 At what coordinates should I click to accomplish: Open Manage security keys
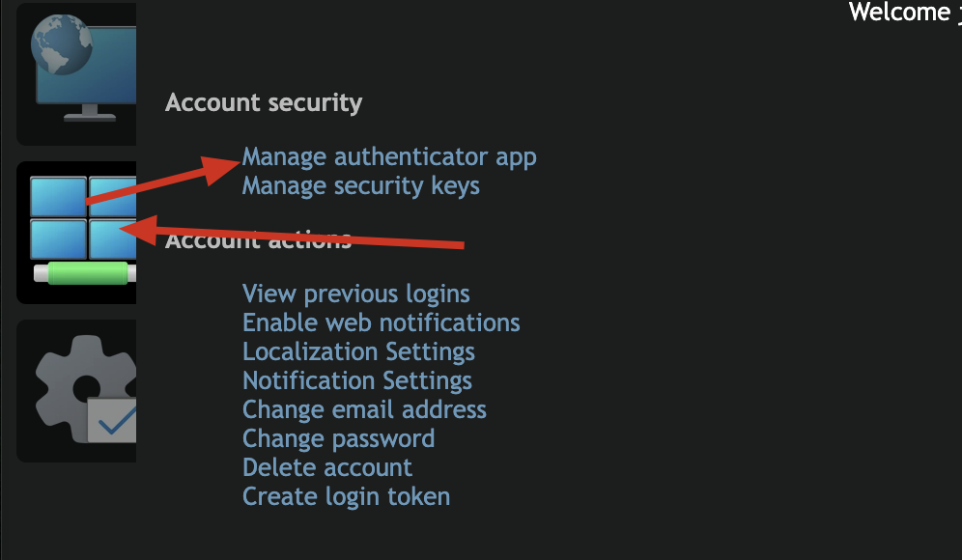click(361, 185)
